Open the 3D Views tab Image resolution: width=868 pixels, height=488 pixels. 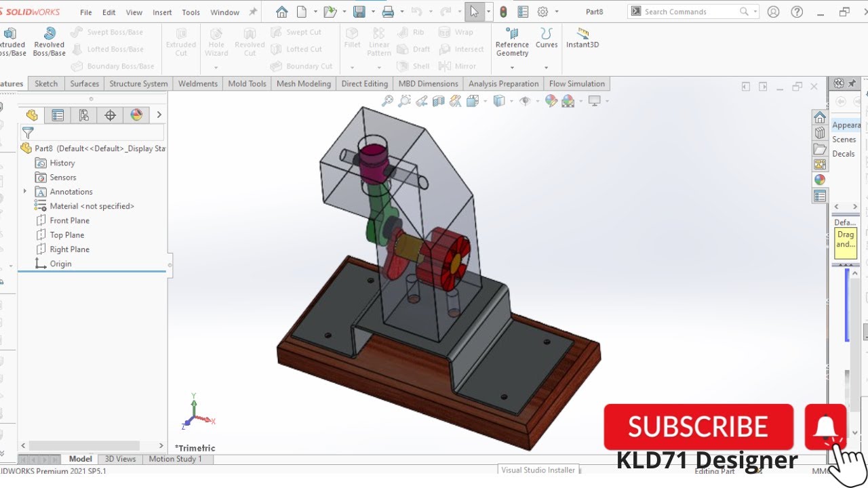(120, 459)
